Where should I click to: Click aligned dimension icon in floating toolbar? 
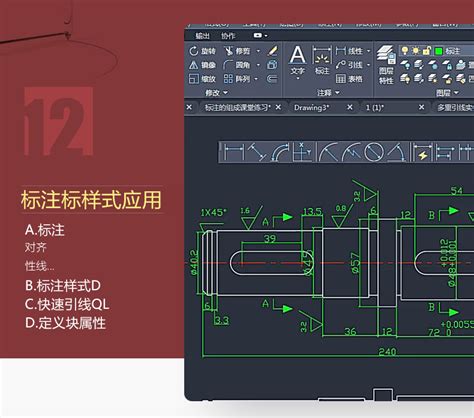tap(257, 152)
